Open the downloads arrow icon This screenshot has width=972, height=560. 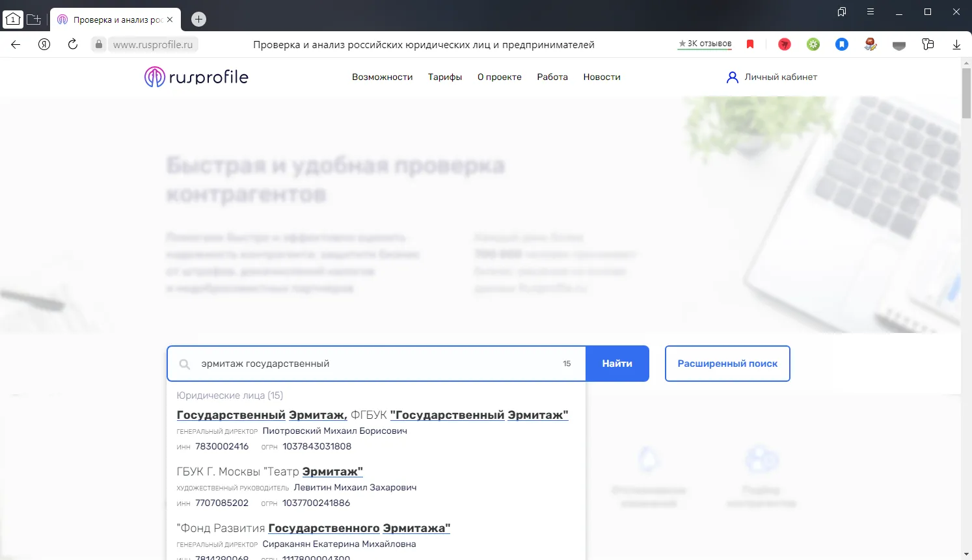[x=956, y=44]
